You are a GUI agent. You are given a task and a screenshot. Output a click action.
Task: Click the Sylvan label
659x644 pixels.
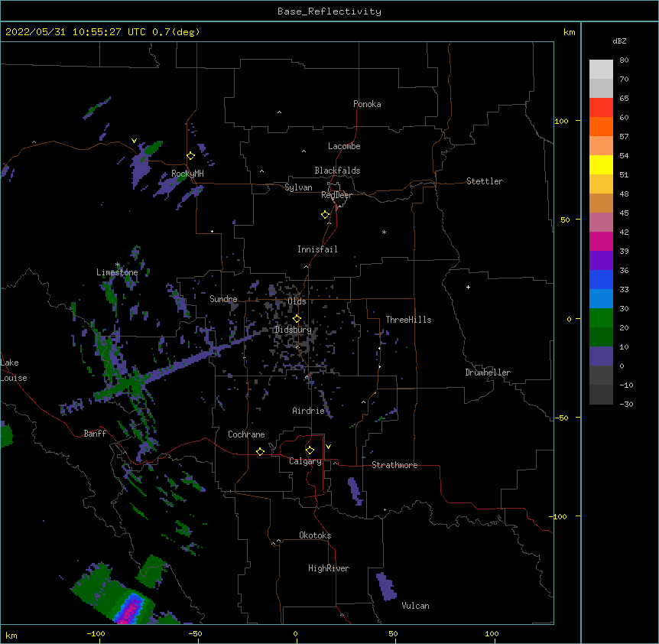pos(298,187)
